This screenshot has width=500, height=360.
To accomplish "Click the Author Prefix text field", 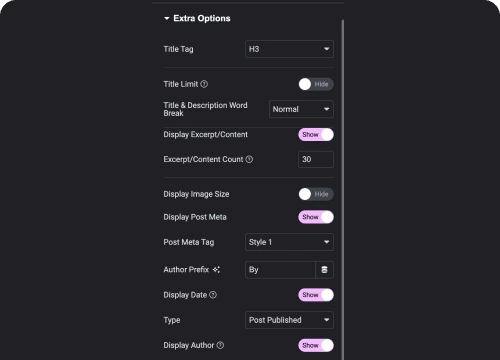I will (280, 270).
